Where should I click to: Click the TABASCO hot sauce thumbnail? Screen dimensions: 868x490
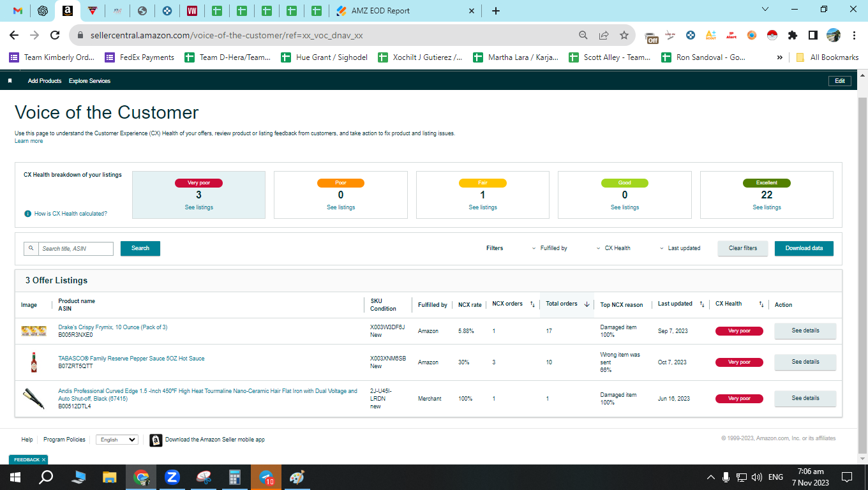[34, 362]
